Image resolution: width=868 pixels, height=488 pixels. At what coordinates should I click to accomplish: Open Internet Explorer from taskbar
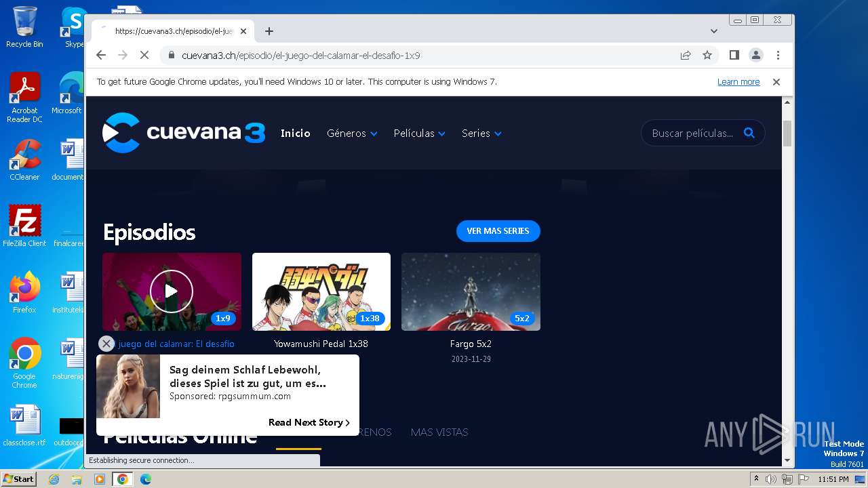coord(54,479)
